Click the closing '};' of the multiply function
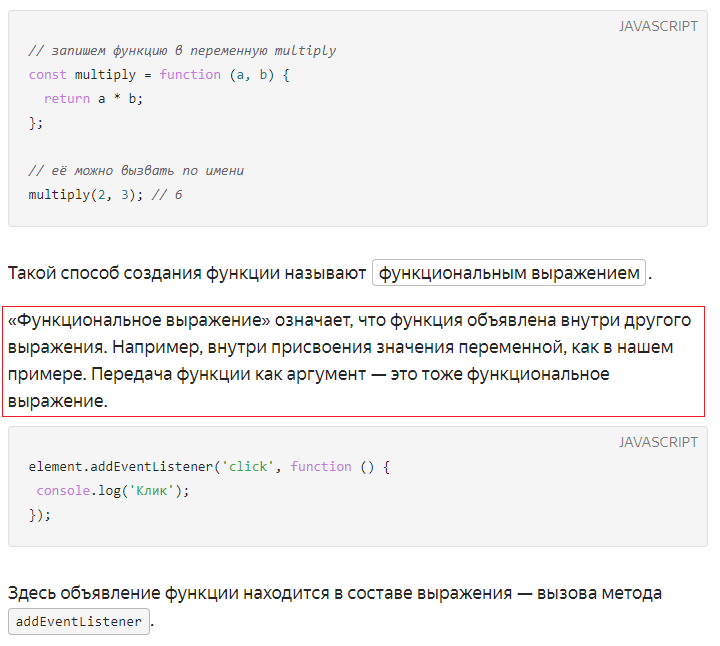This screenshot has height=646, width=720. pyautogui.click(x=36, y=123)
